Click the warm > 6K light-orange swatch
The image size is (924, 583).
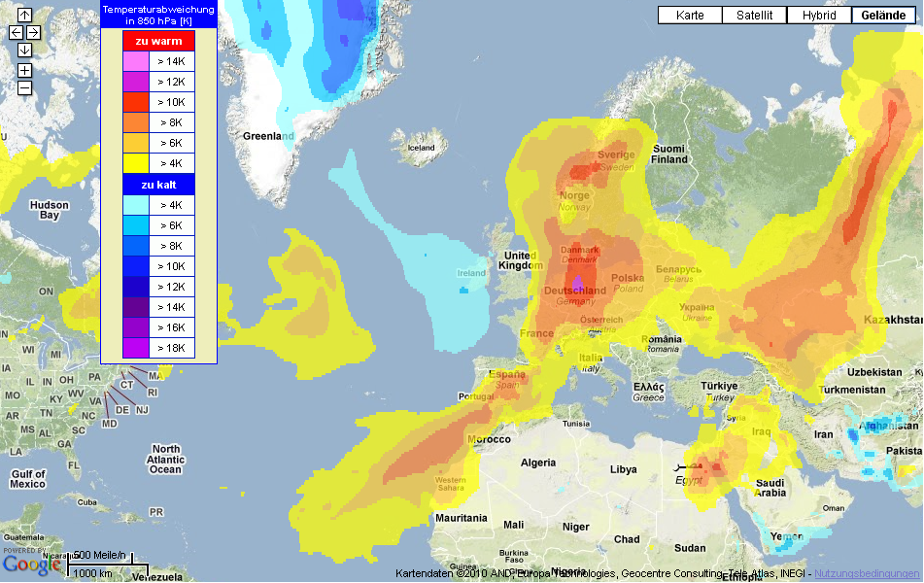coord(135,143)
